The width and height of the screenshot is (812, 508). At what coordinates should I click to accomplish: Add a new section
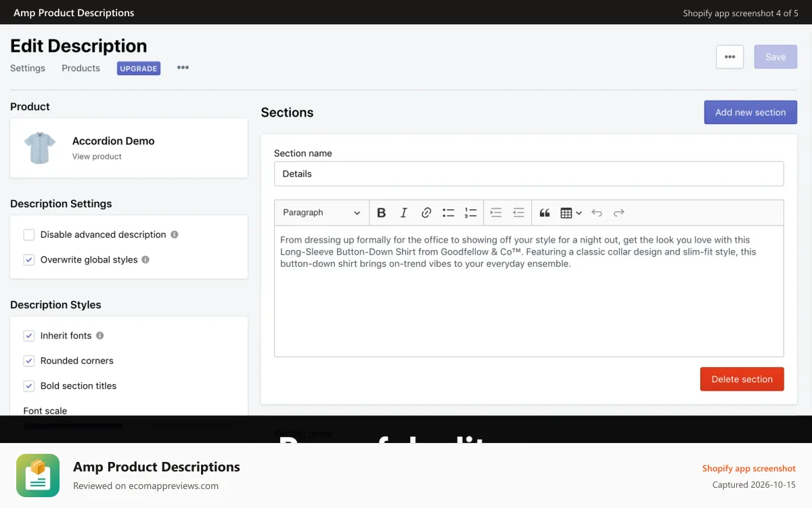750,112
